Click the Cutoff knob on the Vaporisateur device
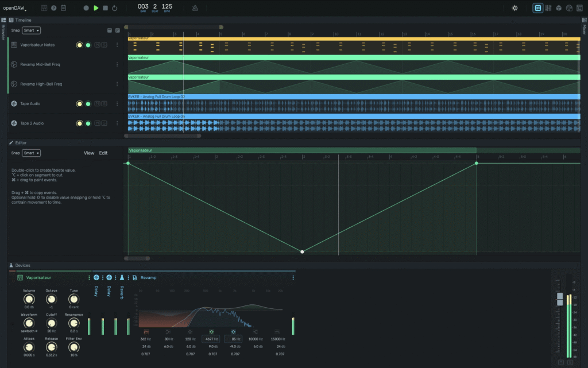Screen dimensions: 588x368 tap(51, 322)
